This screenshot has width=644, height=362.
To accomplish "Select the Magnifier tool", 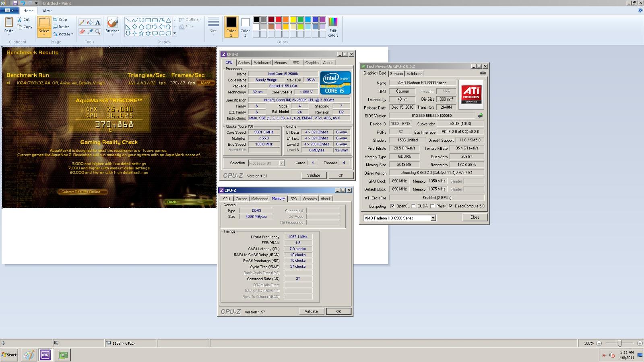I will pyautogui.click(x=98, y=31).
